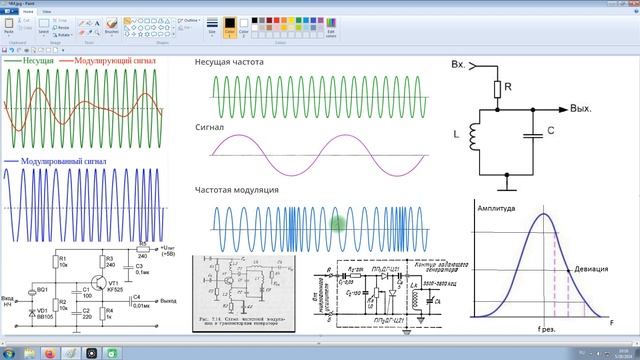Open the Paste dropdown arrow
Screen dimensions: 640x360
click(9, 36)
